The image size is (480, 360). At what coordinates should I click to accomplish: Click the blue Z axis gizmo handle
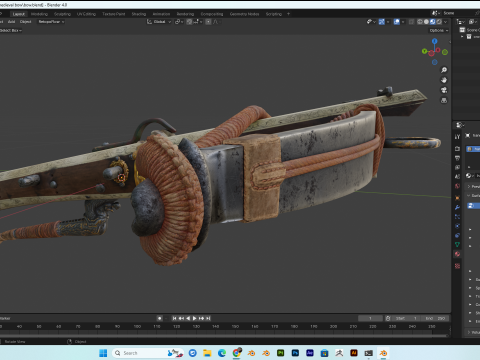point(435,41)
